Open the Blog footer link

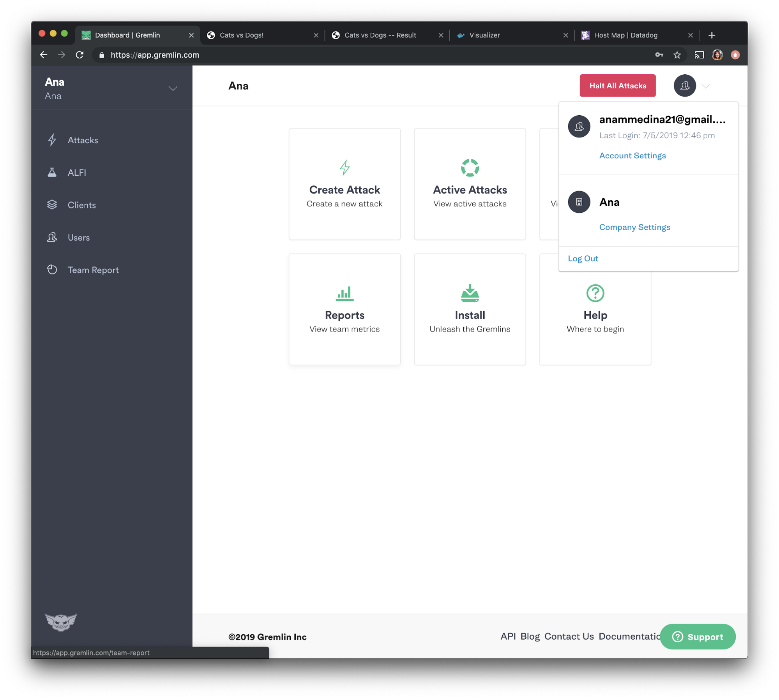click(530, 636)
